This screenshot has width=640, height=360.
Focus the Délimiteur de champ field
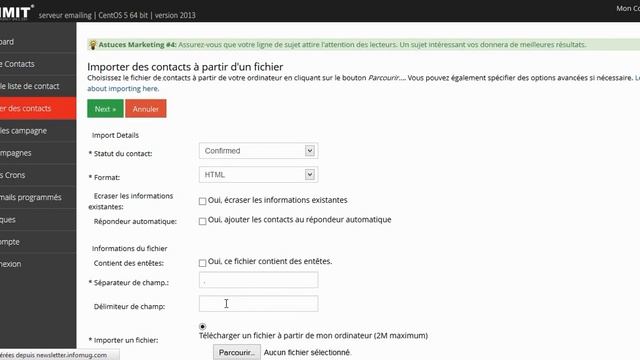(x=258, y=304)
